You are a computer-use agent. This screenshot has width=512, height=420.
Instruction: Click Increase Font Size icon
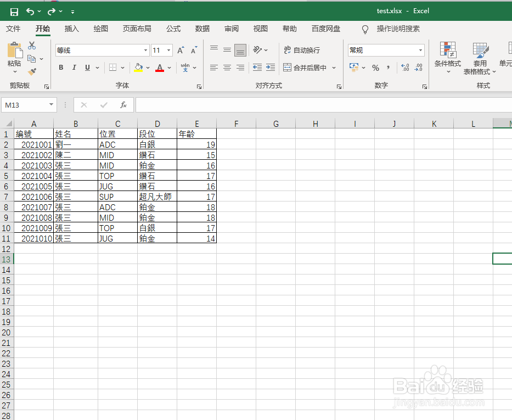181,51
